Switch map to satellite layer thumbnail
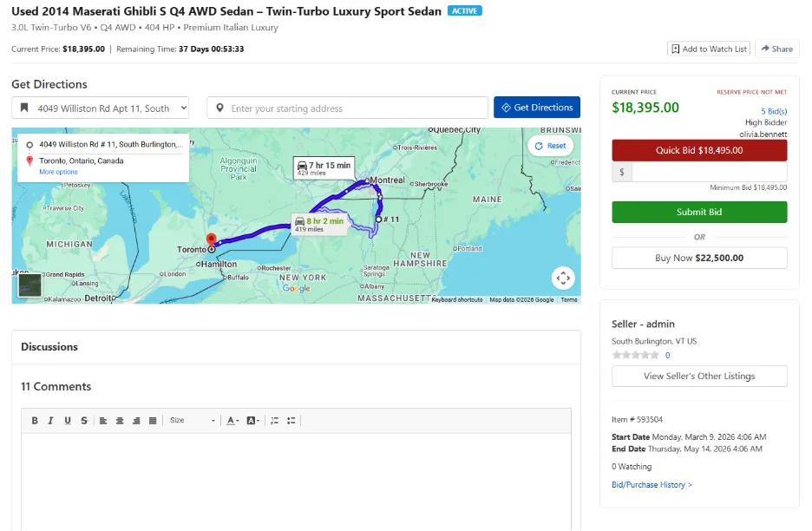 (30, 285)
